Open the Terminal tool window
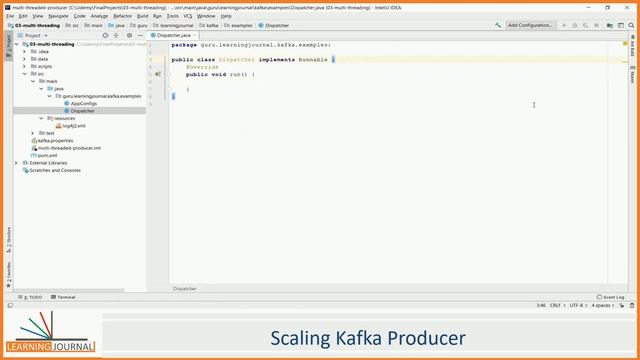Viewport: 640px width, 360px height. pyautogui.click(x=63, y=297)
